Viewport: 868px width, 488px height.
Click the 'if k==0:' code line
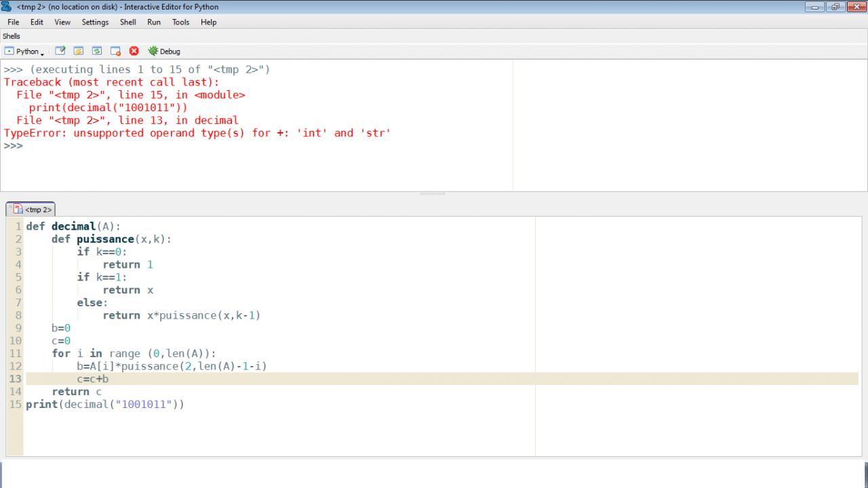click(102, 252)
